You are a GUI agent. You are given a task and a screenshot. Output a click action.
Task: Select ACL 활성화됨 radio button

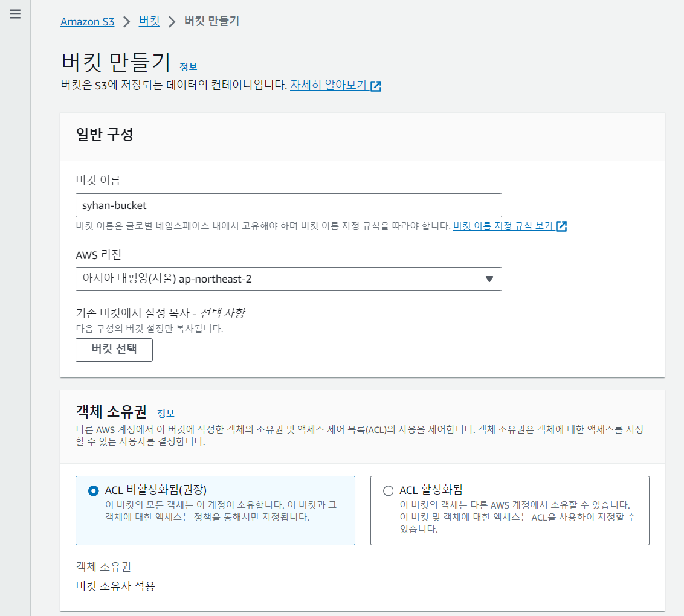point(389,491)
